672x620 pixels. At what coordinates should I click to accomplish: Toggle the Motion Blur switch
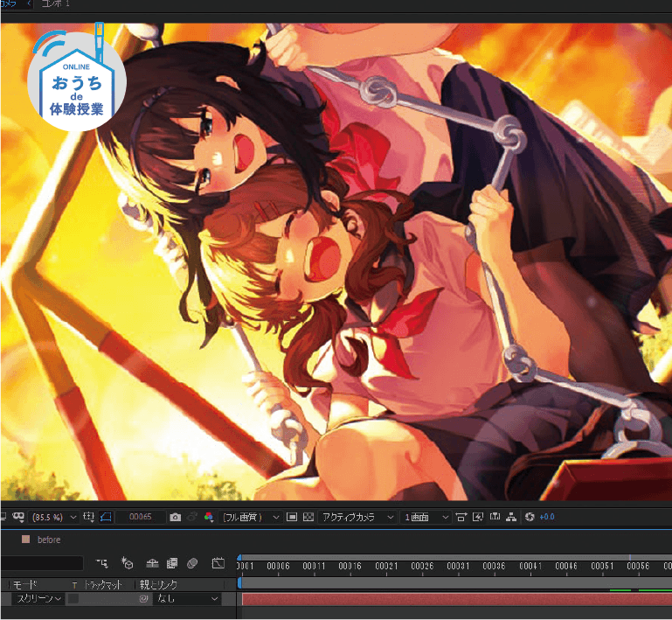192,563
